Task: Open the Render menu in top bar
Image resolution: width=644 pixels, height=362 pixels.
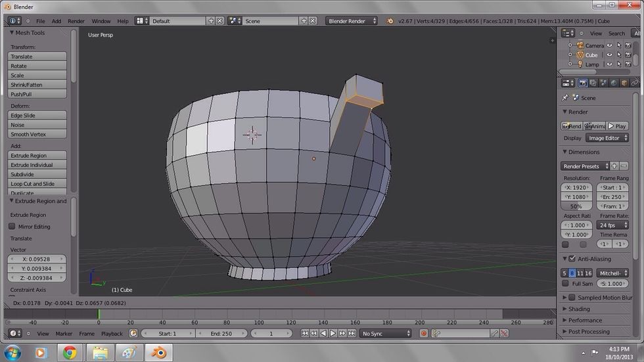Action: click(x=76, y=21)
